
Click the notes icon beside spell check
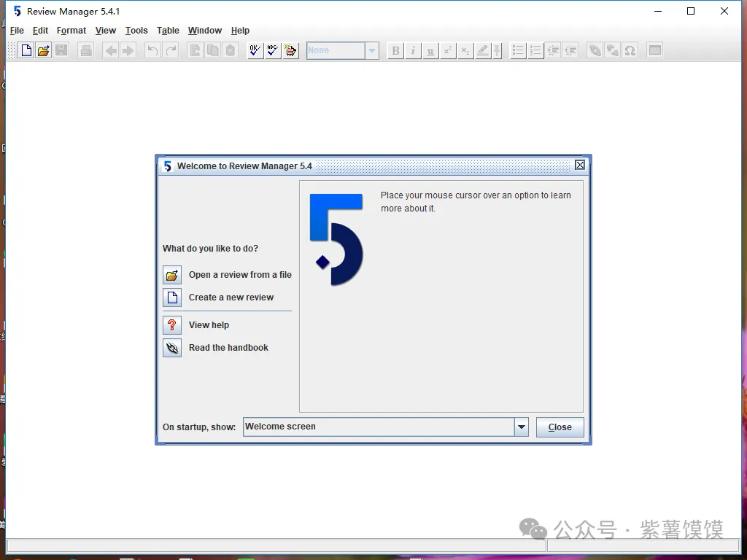pos(290,50)
